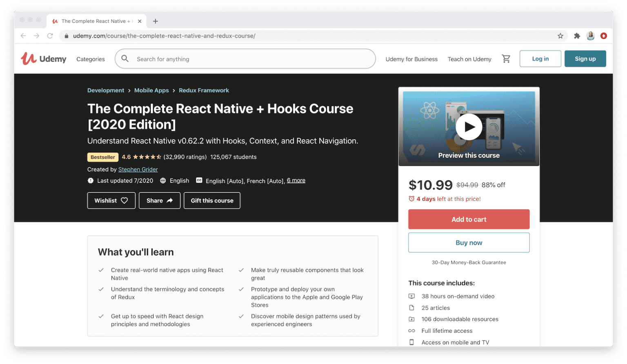Viewport: 627px width, 364px height.
Task: Click inside the search for anything field
Action: (245, 59)
